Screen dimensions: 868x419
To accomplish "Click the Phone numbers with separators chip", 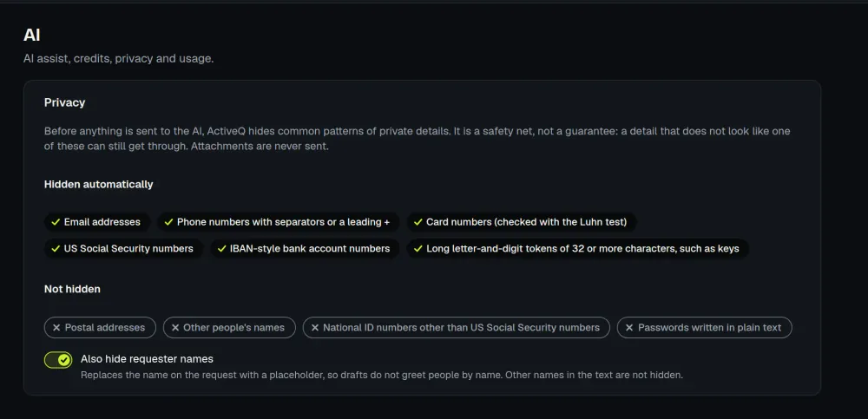I will tap(279, 222).
